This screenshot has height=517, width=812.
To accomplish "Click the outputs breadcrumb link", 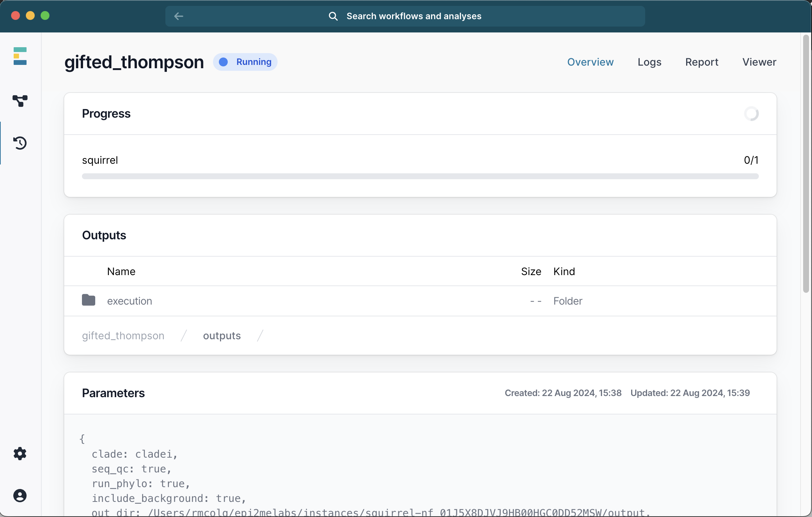I will [x=221, y=336].
